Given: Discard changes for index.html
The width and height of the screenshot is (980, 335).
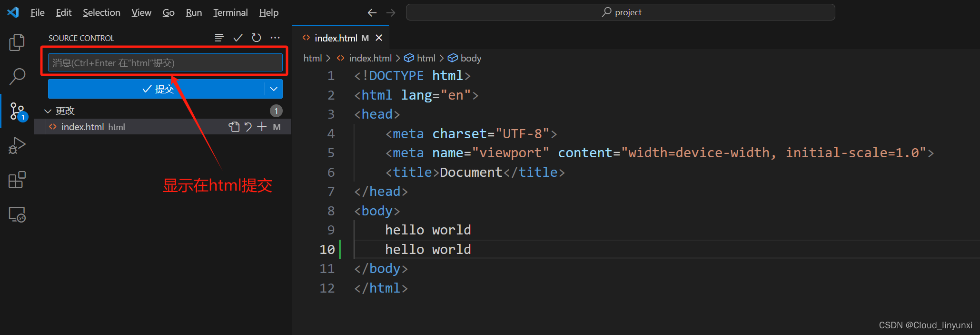Looking at the screenshot, I should coord(248,127).
